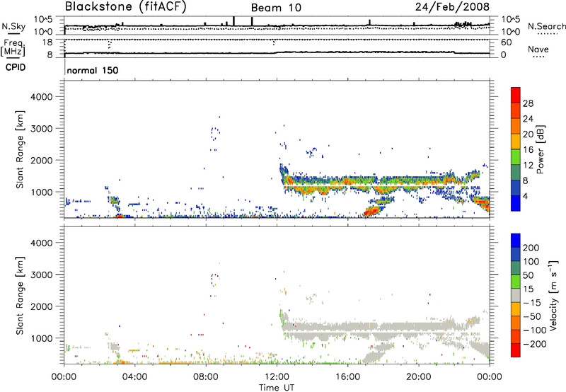The width and height of the screenshot is (566, 392).
Task: Click the '20:00' time axis label
Action: tap(418, 377)
